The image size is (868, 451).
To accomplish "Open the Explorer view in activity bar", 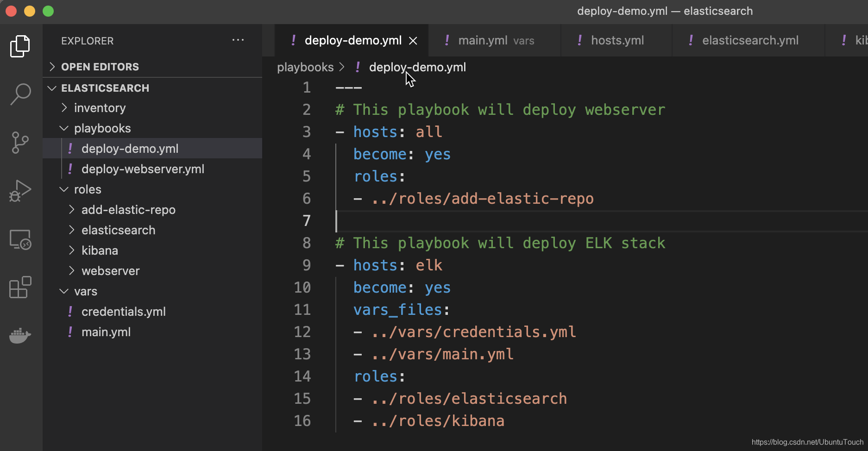I will coord(20,46).
